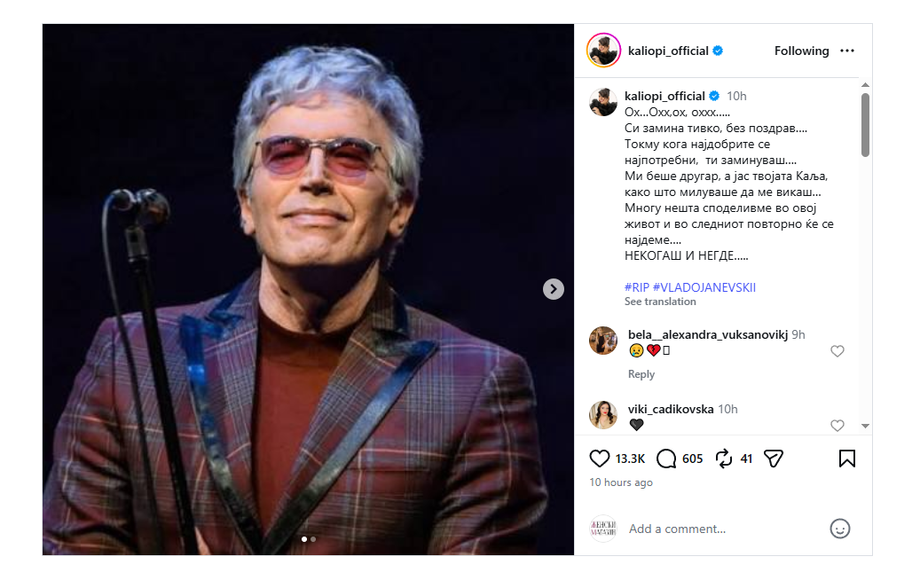The width and height of the screenshot is (920, 588).
Task: Open the three-dots more options menu
Action: [846, 51]
